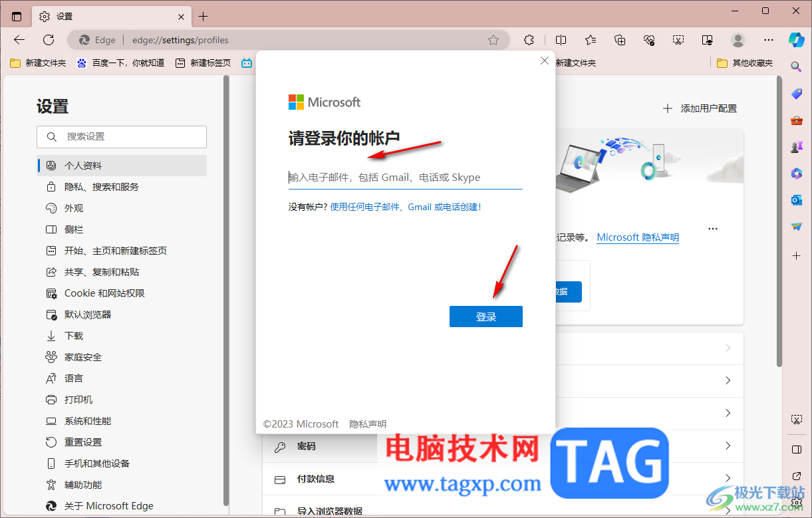Viewport: 812px width, 518px height.
Task: Click the 登录 sign-in button
Action: coord(485,316)
